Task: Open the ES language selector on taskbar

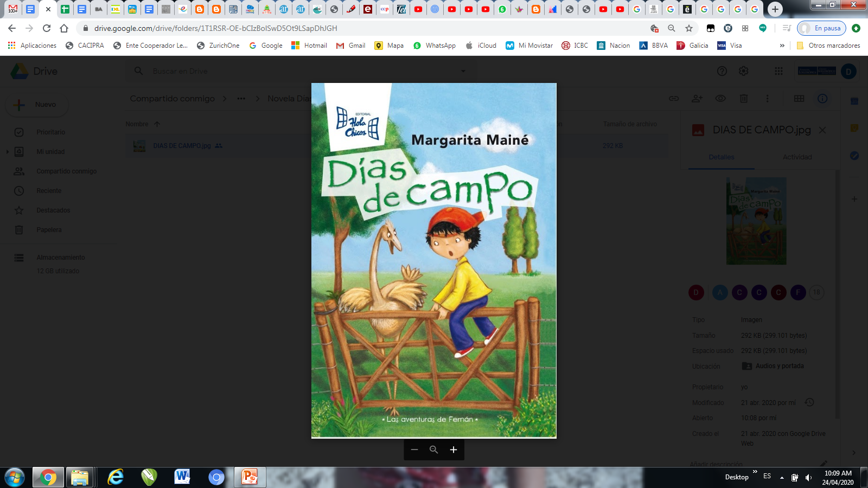Action: click(x=767, y=476)
